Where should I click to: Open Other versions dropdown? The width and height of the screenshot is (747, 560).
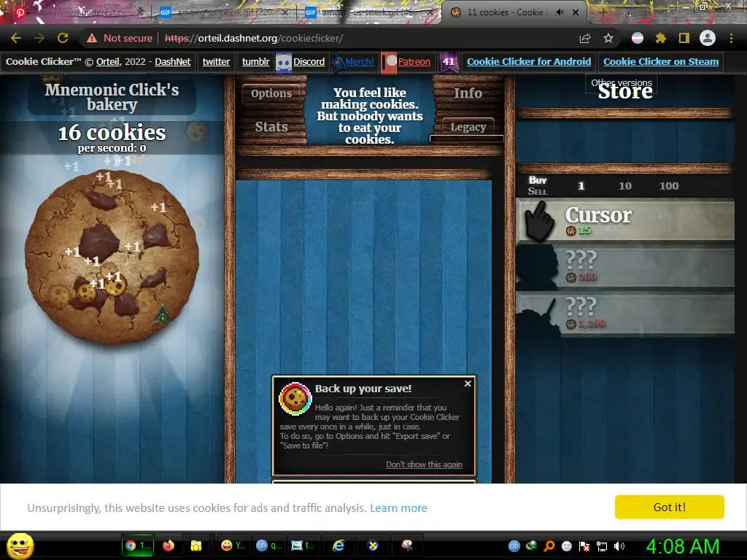pyautogui.click(x=622, y=83)
